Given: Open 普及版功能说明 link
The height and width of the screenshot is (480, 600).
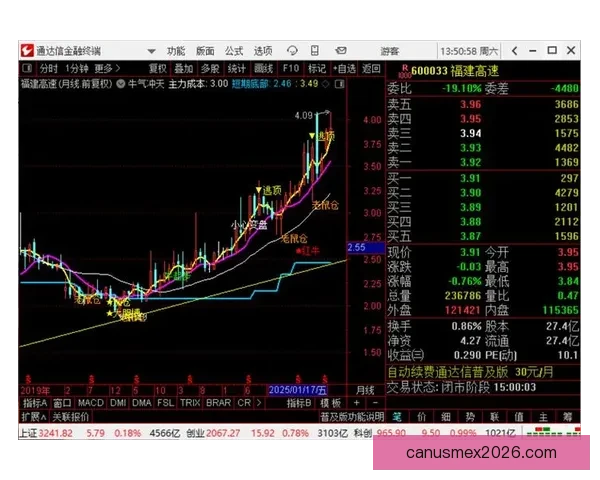Looking at the screenshot, I should click(352, 416).
